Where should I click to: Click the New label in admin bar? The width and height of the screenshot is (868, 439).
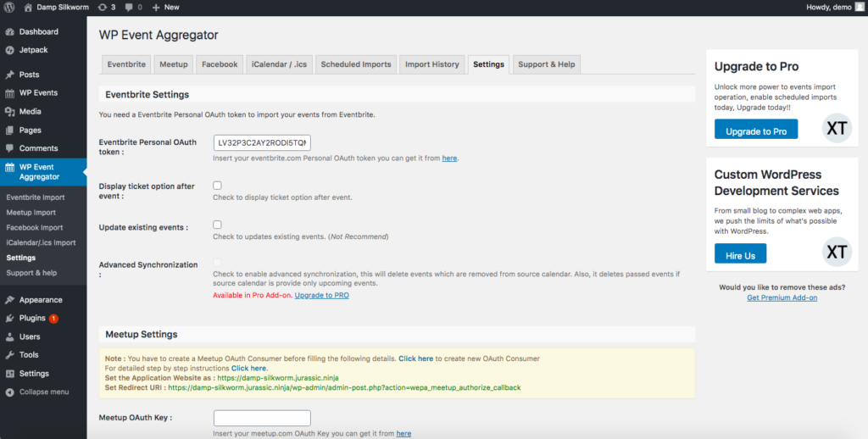(171, 7)
